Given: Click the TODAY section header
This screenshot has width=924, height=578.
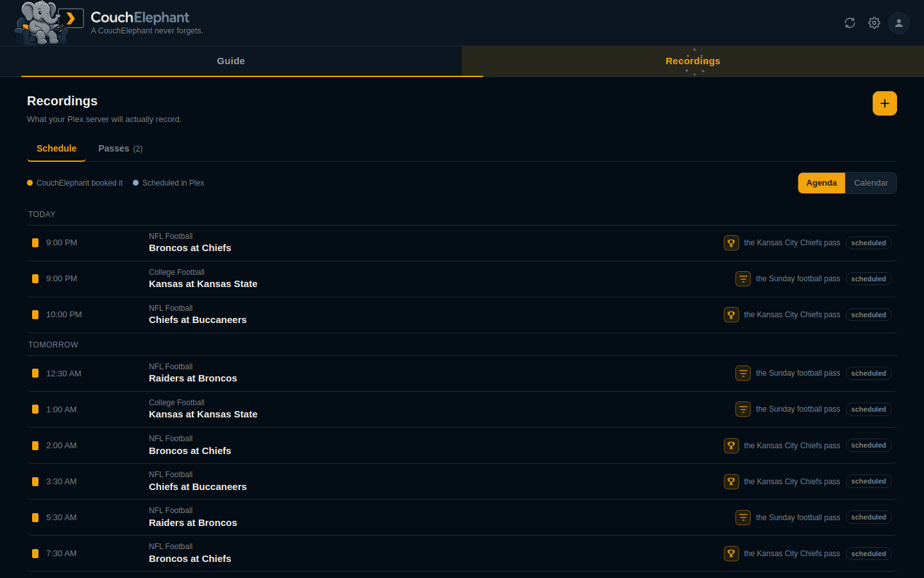Looking at the screenshot, I should point(42,215).
